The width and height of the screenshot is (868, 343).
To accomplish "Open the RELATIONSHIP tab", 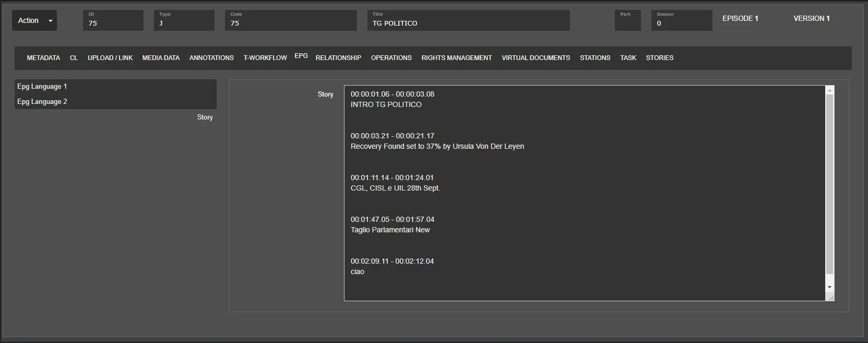I will (x=338, y=58).
